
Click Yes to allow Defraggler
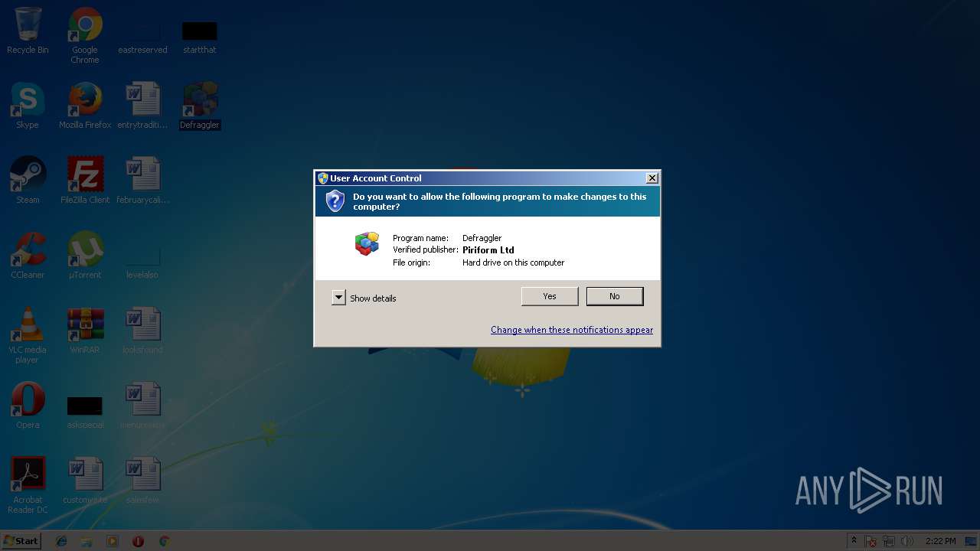click(x=550, y=296)
